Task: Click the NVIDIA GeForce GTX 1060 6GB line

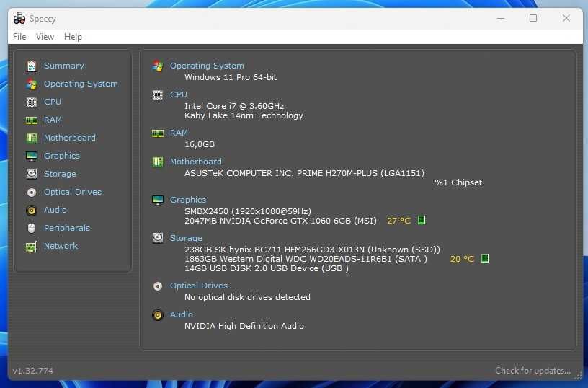Action: [x=280, y=221]
